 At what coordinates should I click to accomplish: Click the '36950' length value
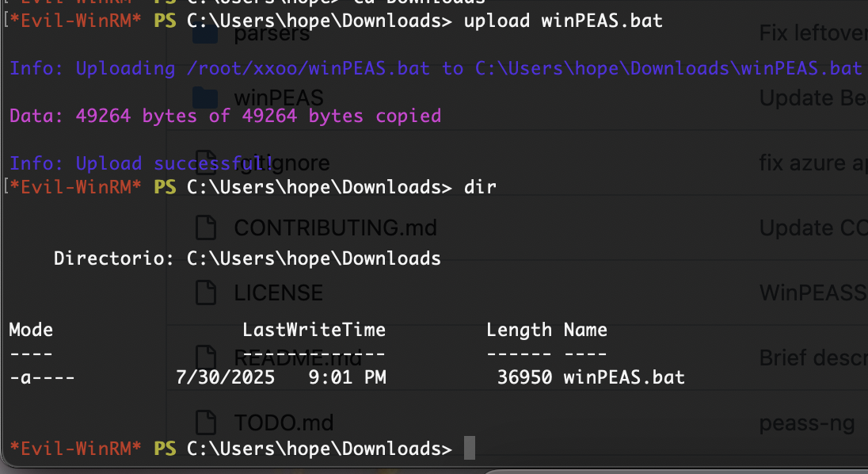pos(524,377)
